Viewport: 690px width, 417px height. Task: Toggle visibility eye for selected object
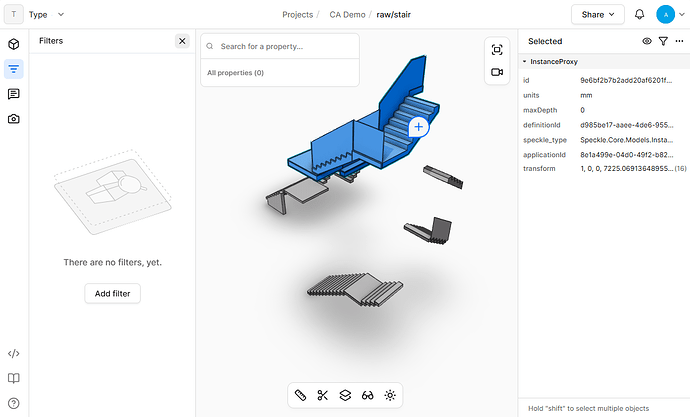[647, 41]
